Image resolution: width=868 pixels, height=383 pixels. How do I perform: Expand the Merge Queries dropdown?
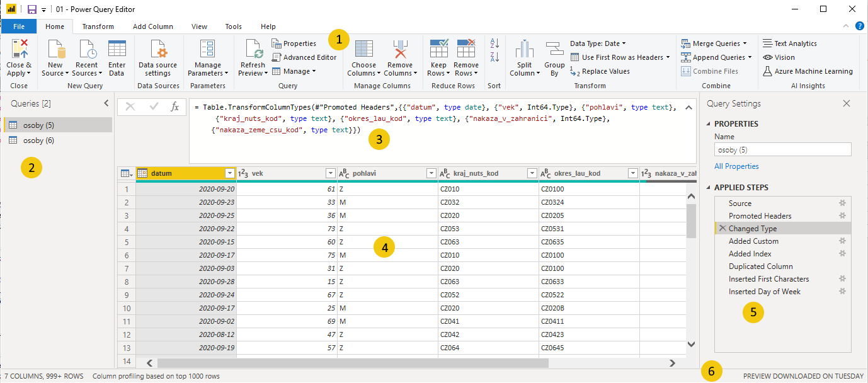click(745, 43)
